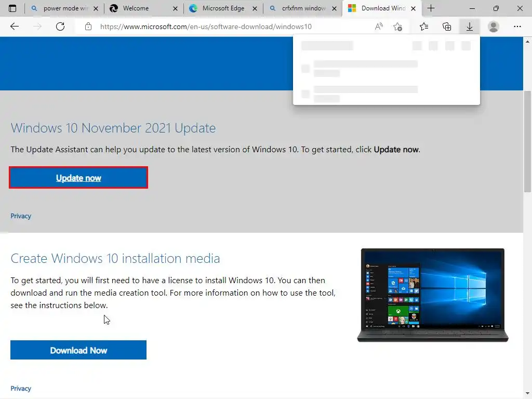The image size is (532, 399).
Task: Minimize the Edge window
Action: [x=472, y=8]
